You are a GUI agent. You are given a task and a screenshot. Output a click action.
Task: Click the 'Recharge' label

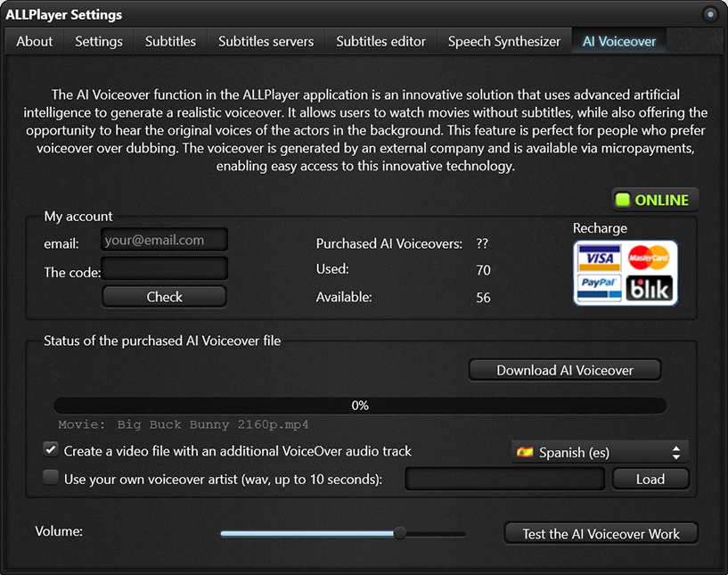600,228
